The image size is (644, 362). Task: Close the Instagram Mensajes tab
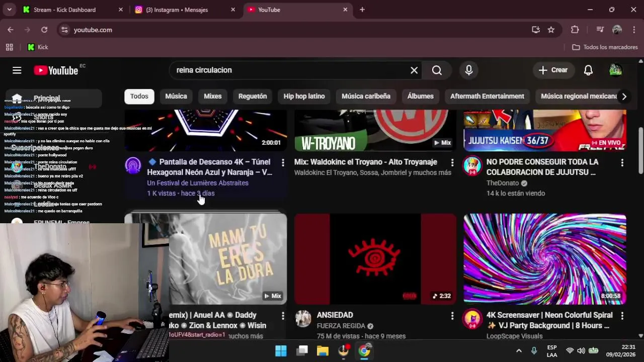click(233, 10)
